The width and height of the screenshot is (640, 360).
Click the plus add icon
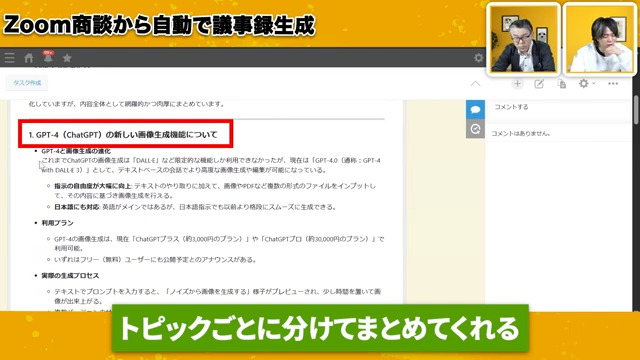[x=517, y=84]
